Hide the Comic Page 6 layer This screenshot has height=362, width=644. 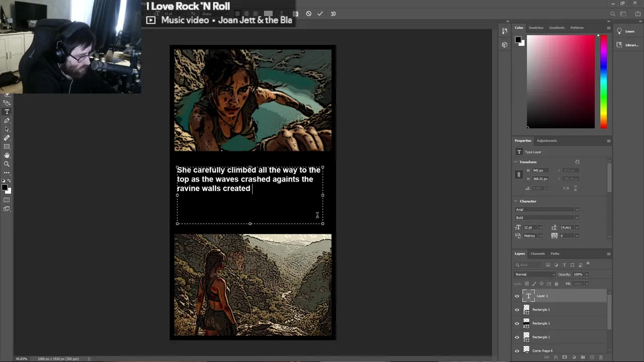click(x=517, y=351)
